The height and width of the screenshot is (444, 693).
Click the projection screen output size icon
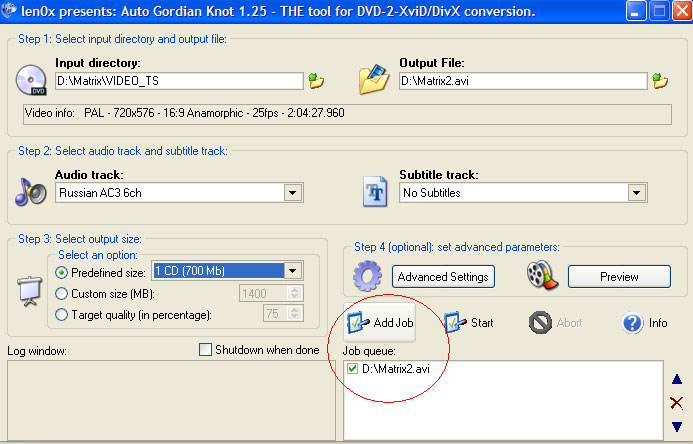(x=30, y=291)
